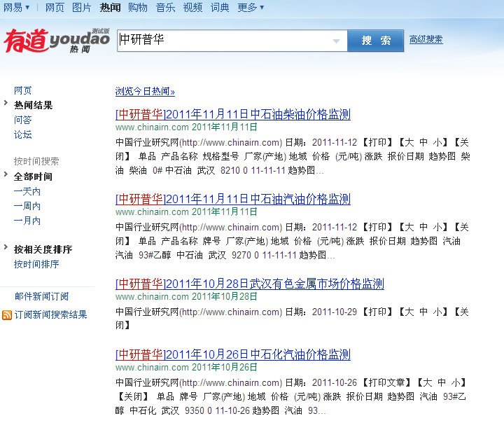Switch to the 图片 tab

(x=82, y=8)
